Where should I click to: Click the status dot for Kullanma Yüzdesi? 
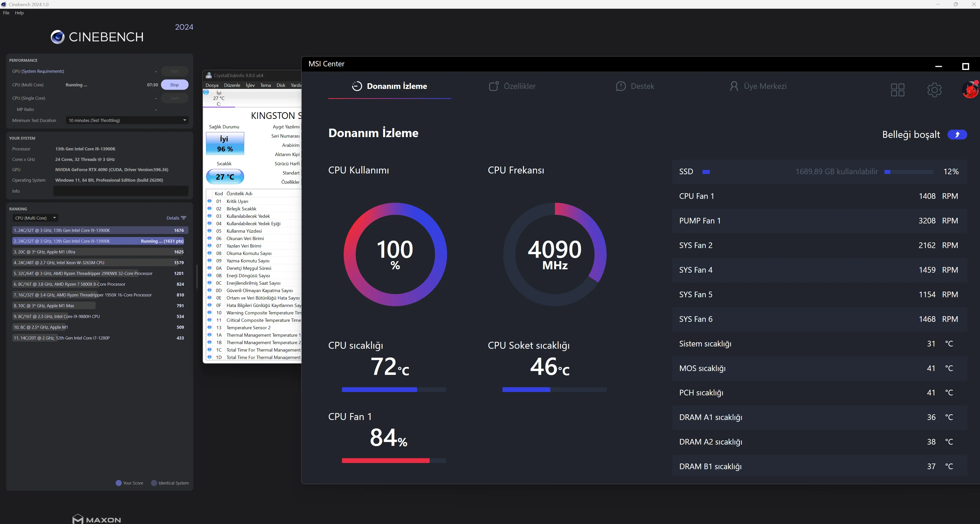tap(209, 231)
